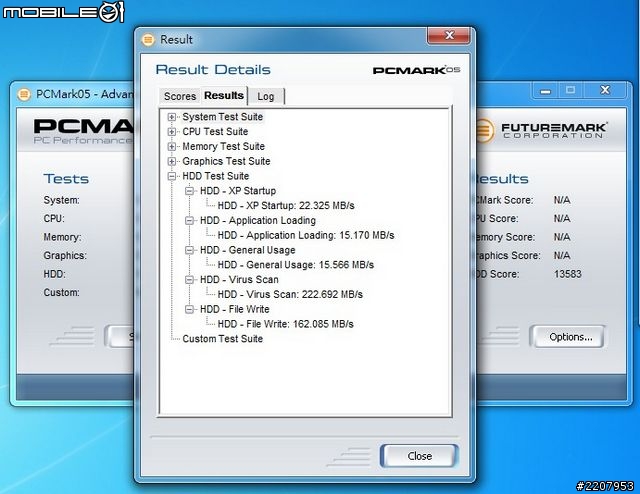Click the Result Details heading
The image size is (640, 494).
[213, 70]
